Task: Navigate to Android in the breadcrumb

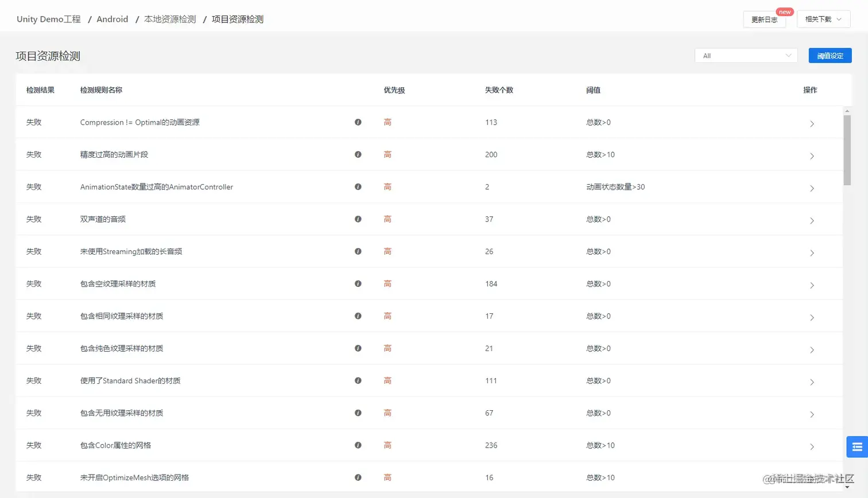Action: [x=112, y=18]
